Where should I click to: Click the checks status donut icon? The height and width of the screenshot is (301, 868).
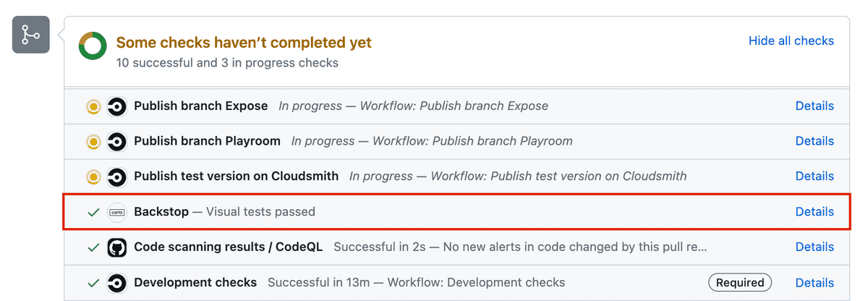(x=93, y=46)
